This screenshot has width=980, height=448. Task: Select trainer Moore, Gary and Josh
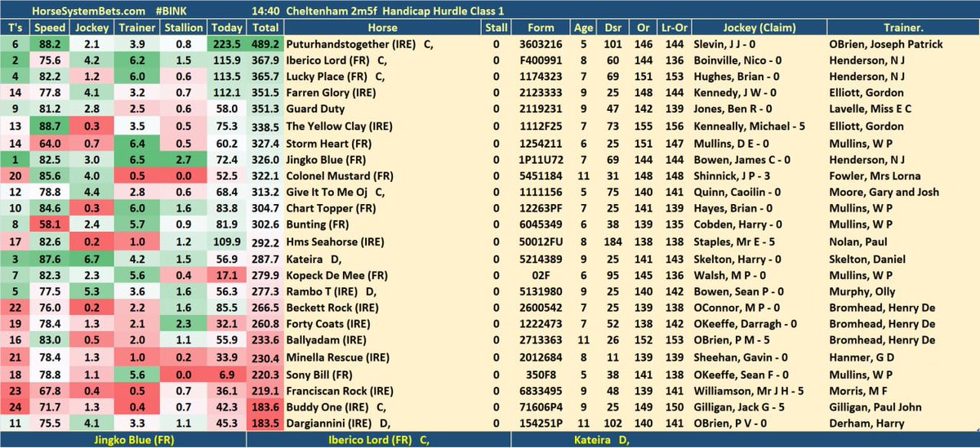coord(884,192)
